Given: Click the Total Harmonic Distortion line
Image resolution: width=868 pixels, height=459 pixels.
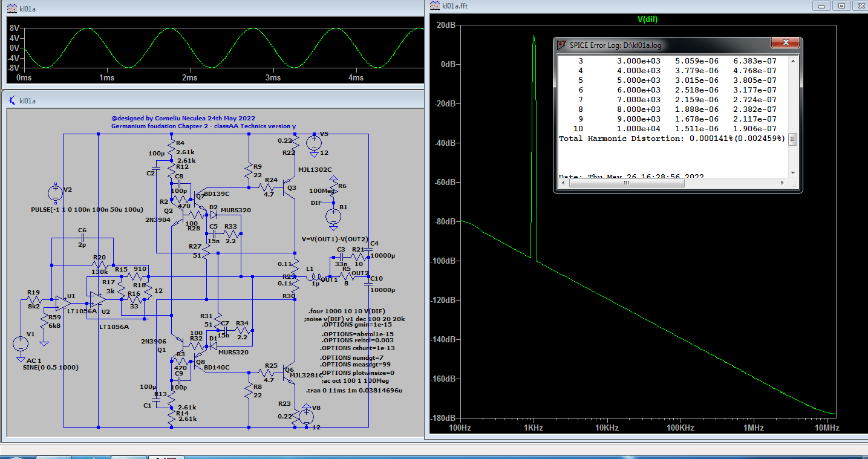Looking at the screenshot, I should [x=671, y=138].
